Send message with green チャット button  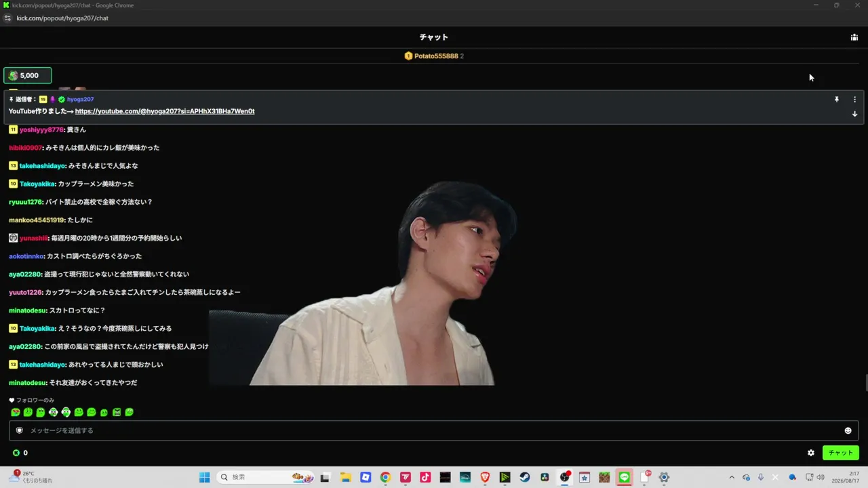(x=841, y=453)
